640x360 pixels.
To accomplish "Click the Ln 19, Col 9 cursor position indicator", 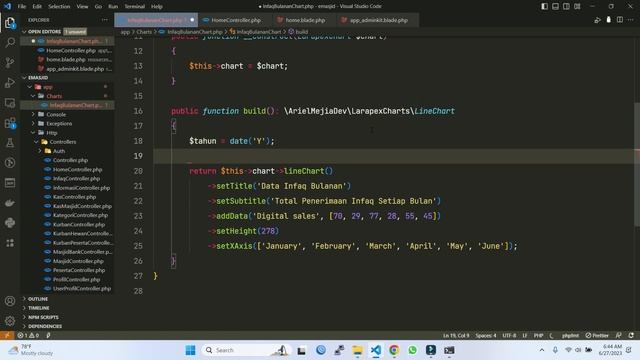I will click(456, 335).
